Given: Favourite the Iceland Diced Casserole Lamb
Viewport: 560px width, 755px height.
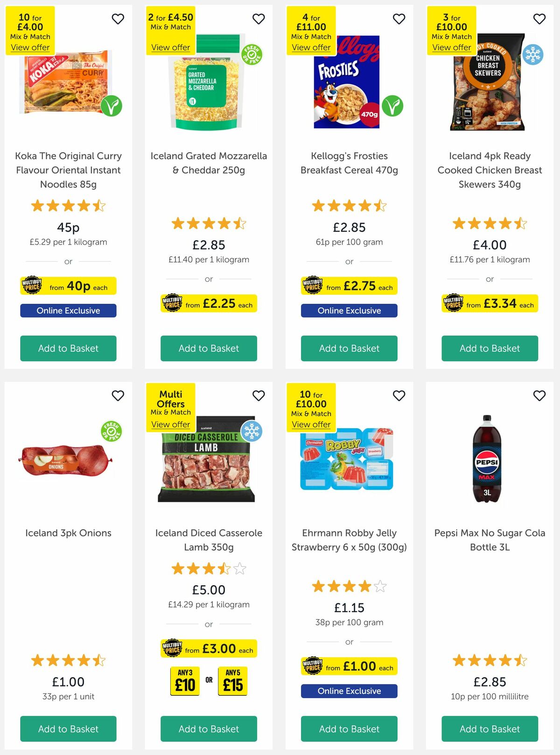Looking at the screenshot, I should (x=259, y=395).
